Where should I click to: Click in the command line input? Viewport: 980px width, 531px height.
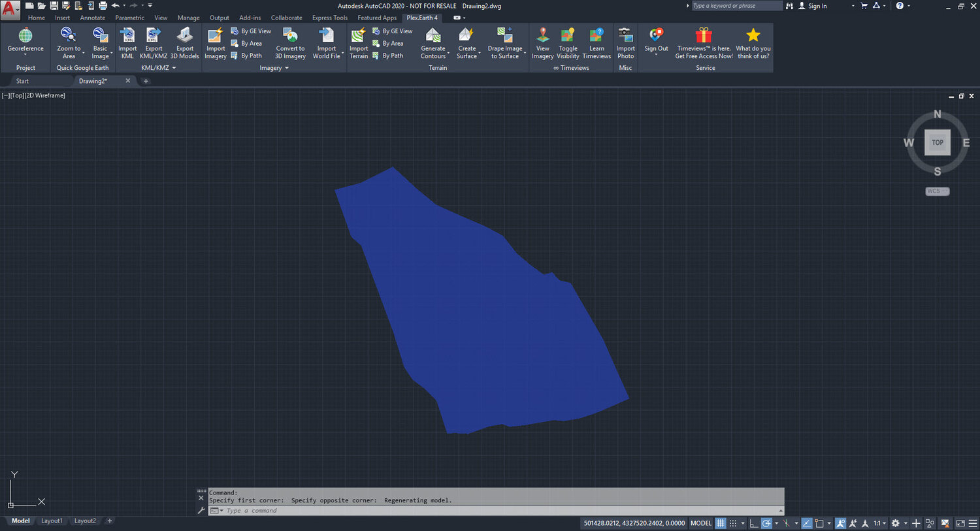pos(500,511)
